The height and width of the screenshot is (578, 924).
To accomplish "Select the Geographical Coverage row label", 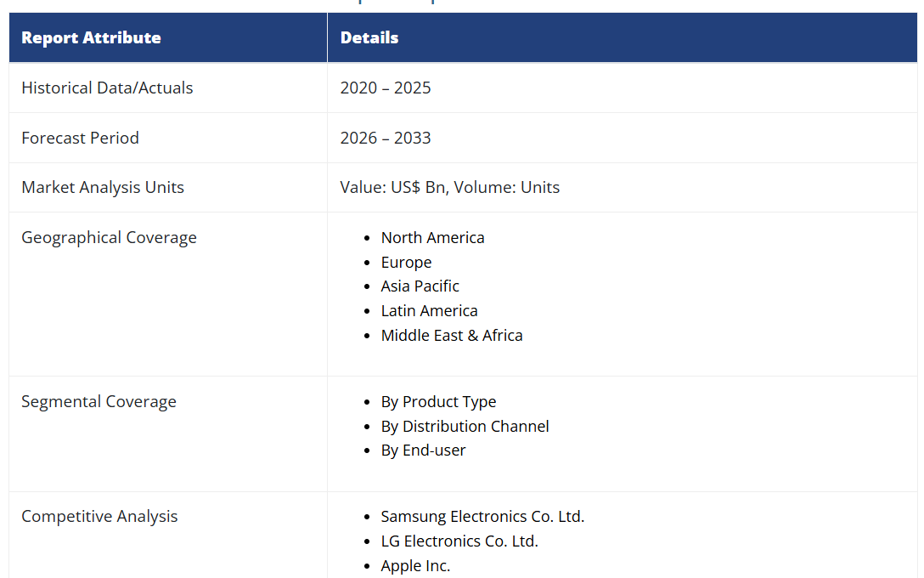I will 109,237.
